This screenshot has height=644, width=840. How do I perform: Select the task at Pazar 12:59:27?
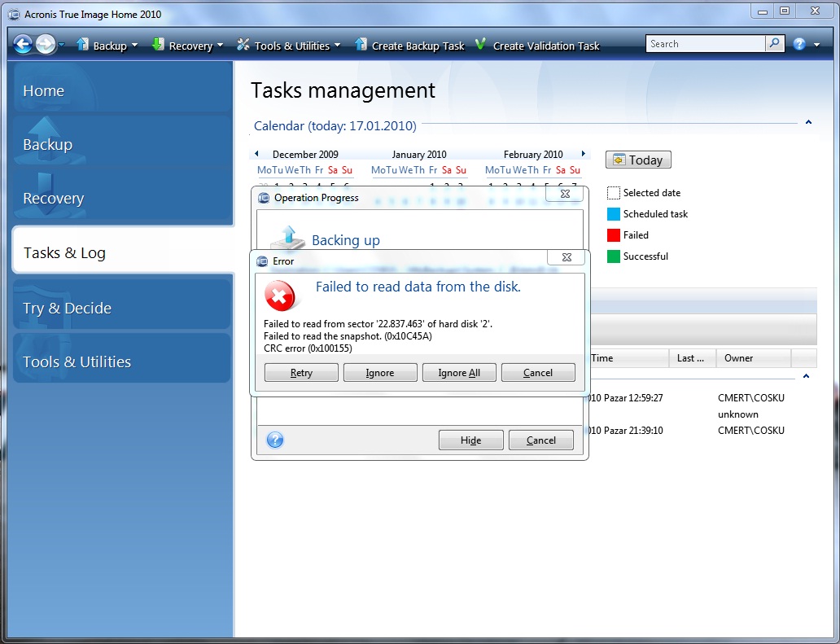point(626,398)
